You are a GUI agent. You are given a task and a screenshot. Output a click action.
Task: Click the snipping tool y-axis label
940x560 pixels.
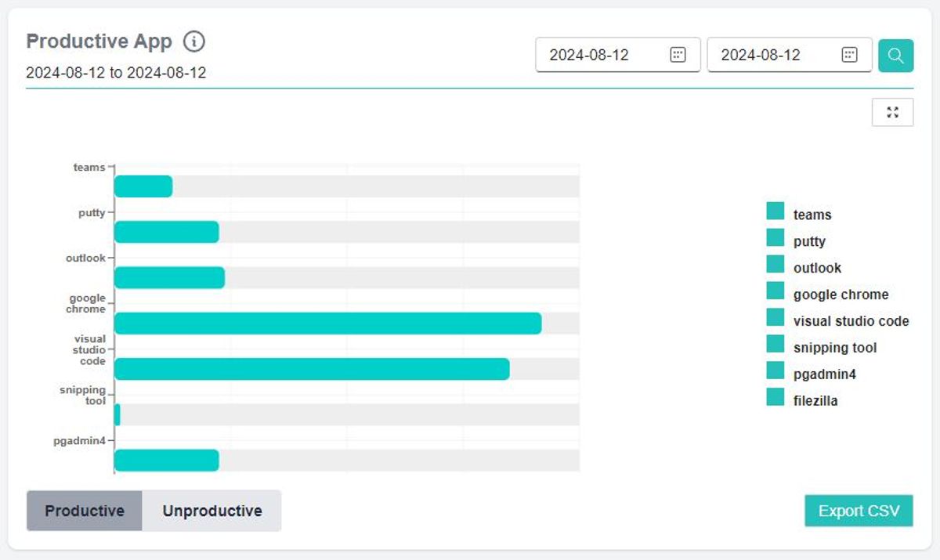pyautogui.click(x=83, y=396)
